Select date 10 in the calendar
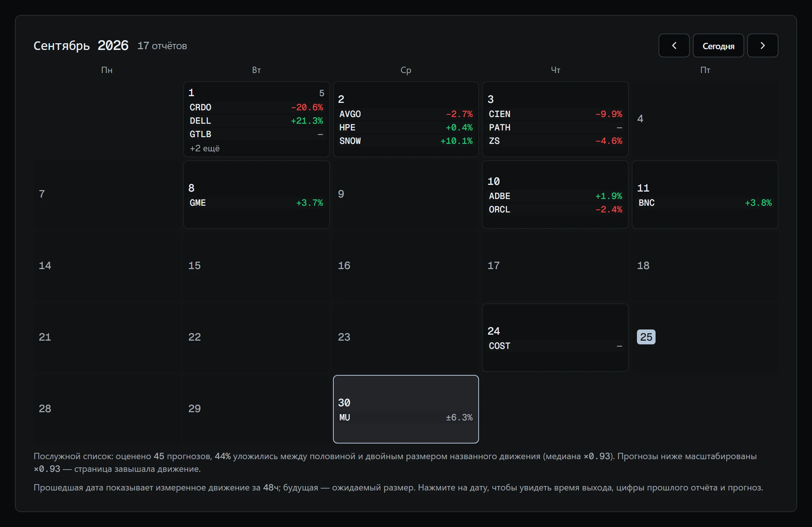812x527 pixels. click(494, 181)
